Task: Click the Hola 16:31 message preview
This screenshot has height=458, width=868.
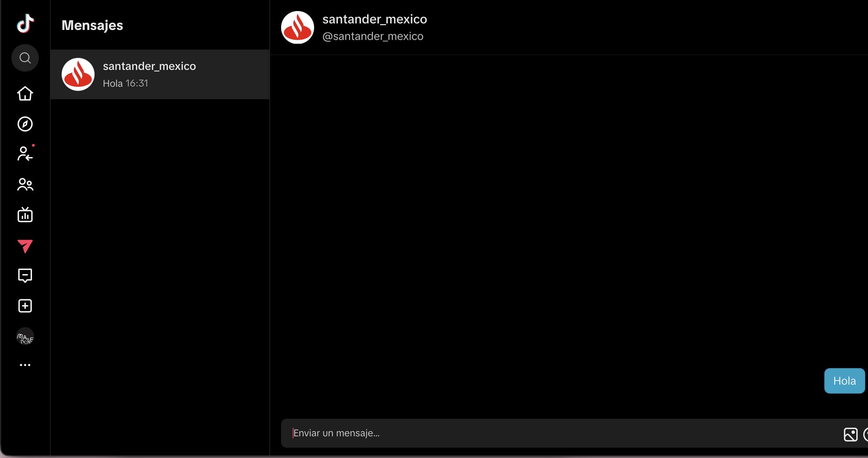Action: click(126, 83)
